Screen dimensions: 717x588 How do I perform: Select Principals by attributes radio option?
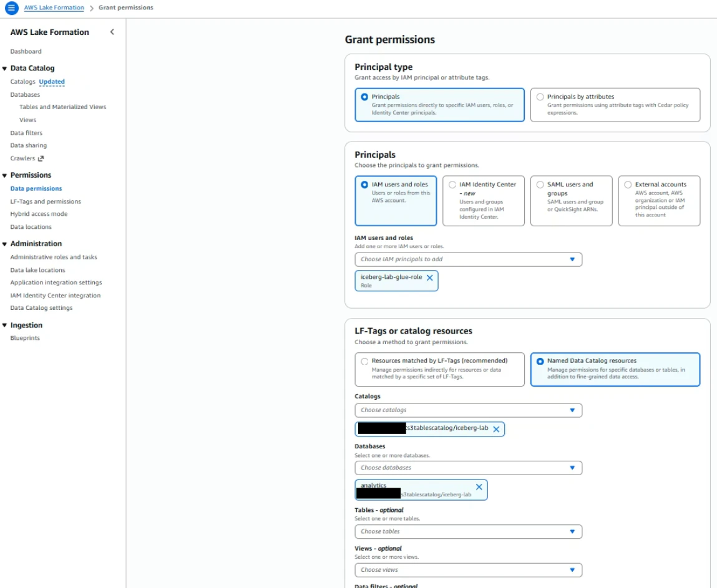[x=615, y=105]
